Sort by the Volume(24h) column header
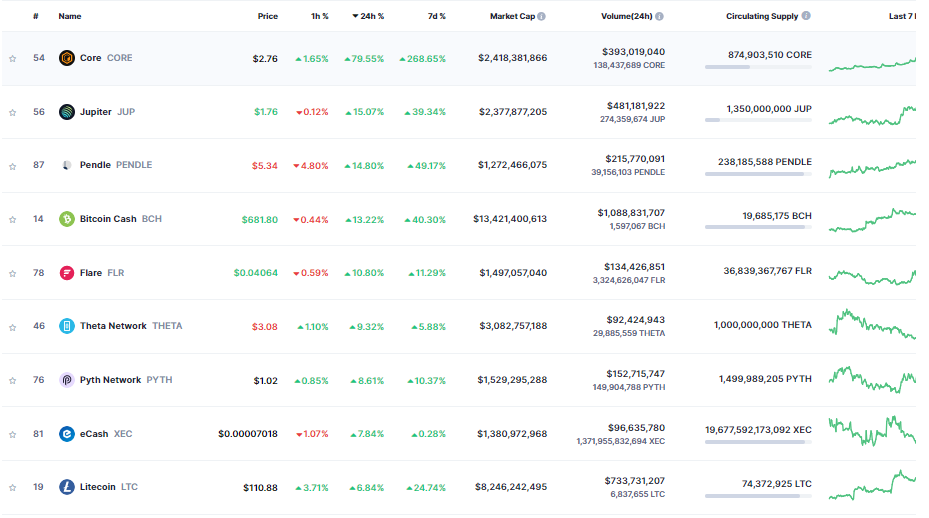 click(627, 17)
